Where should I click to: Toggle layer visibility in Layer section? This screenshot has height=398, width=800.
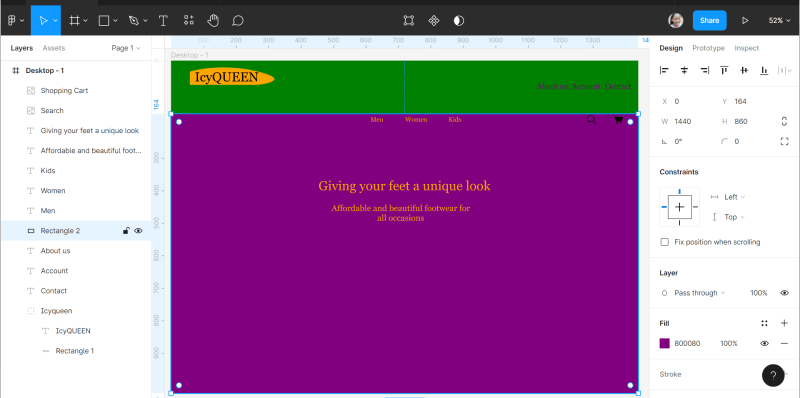[784, 293]
